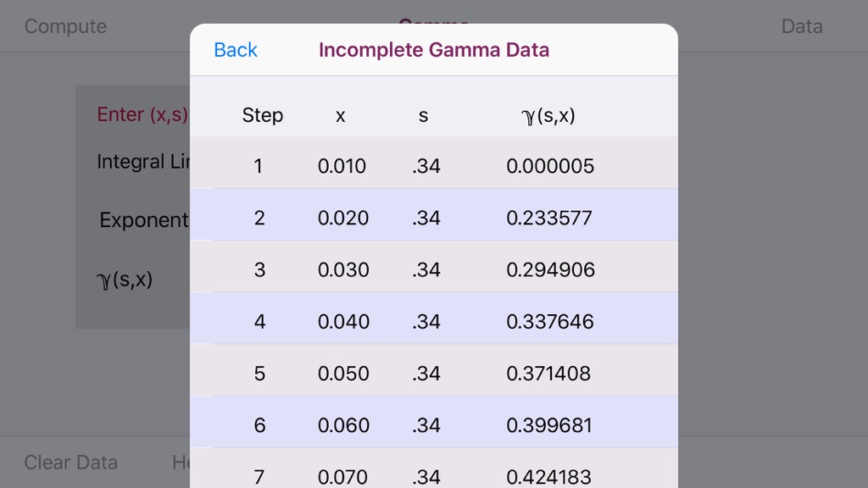Viewport: 868px width, 488px height.
Task: Select step 7 row with 0.424183
Action: 434,469
